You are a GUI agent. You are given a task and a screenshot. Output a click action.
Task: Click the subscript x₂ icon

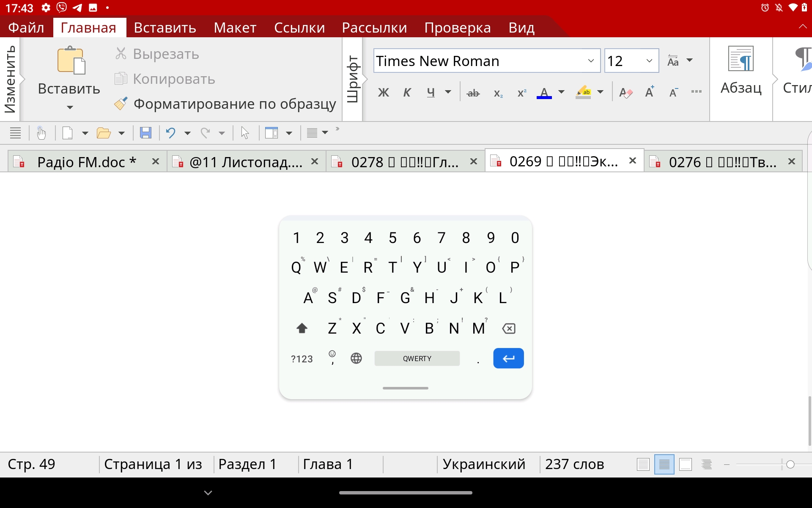pyautogui.click(x=498, y=93)
